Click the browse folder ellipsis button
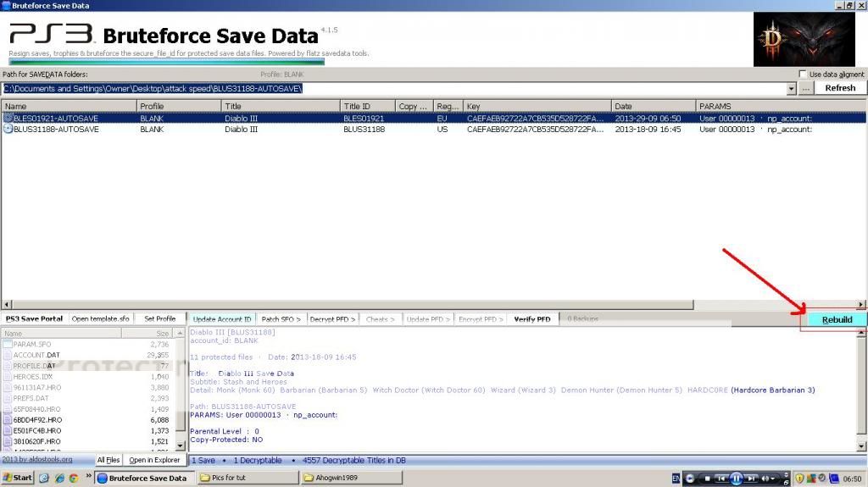The height and width of the screenshot is (487, 868). click(806, 88)
